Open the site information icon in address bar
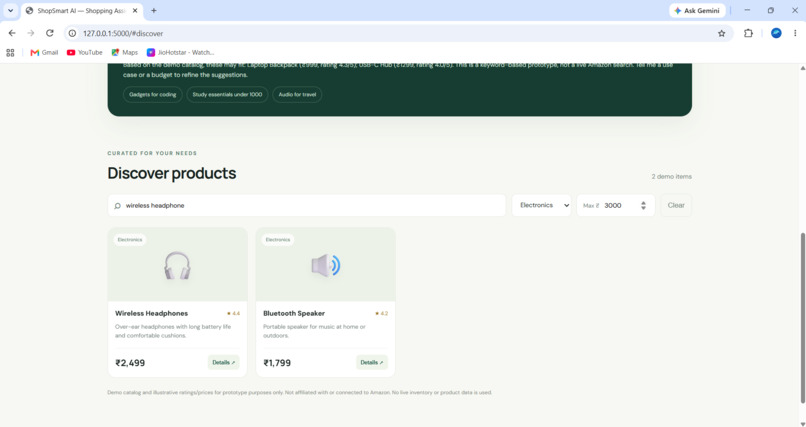Image resolution: width=806 pixels, height=427 pixels. [72, 33]
